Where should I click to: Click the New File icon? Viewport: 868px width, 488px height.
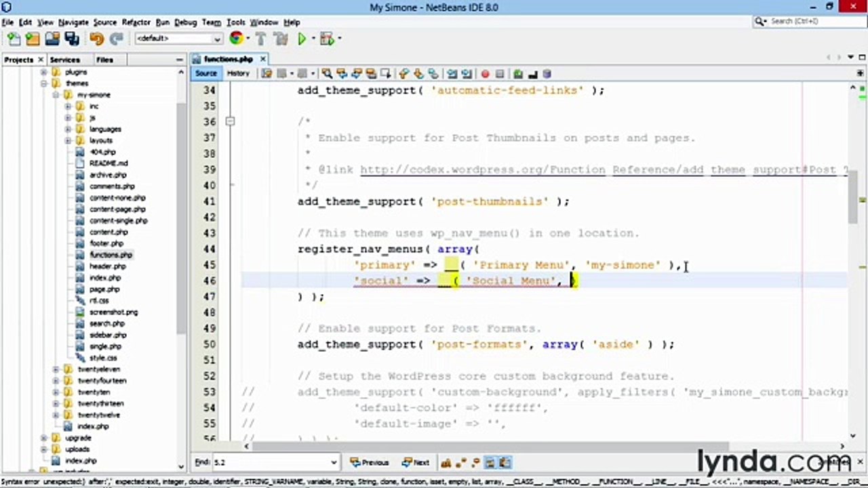13,39
